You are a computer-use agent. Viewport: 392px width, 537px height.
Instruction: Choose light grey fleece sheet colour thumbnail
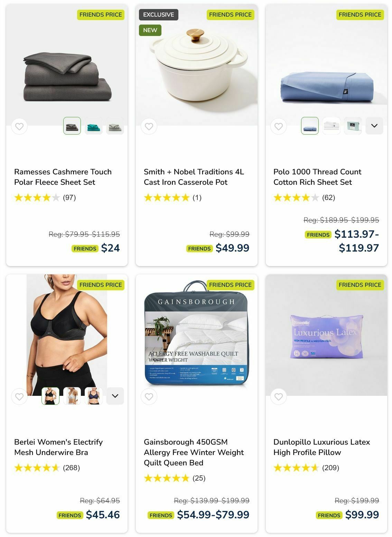point(115,126)
